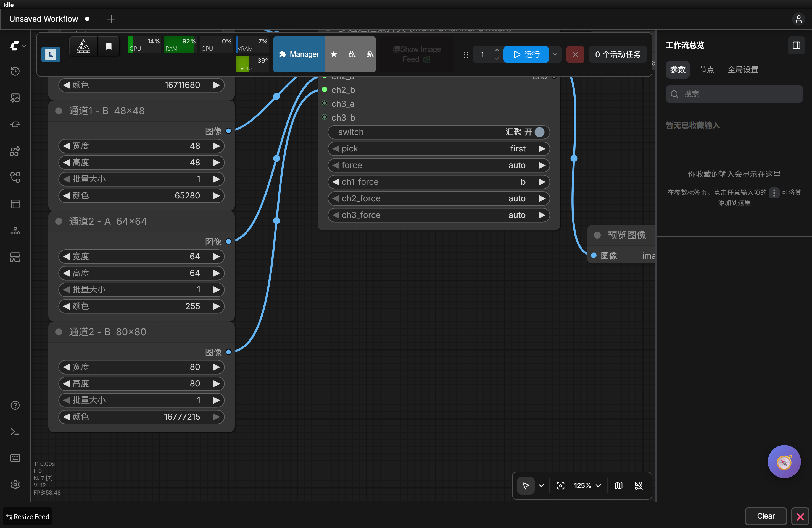Click the Resize Feed button

click(x=28, y=516)
